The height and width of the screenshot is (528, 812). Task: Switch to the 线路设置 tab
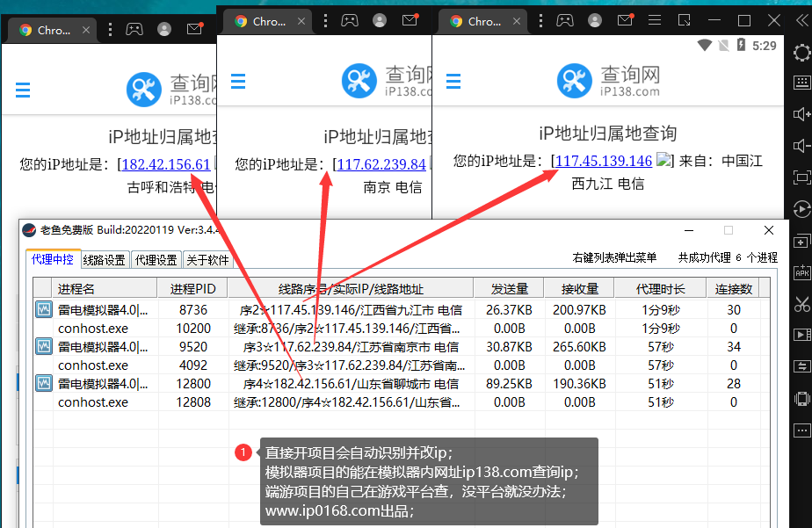click(104, 260)
